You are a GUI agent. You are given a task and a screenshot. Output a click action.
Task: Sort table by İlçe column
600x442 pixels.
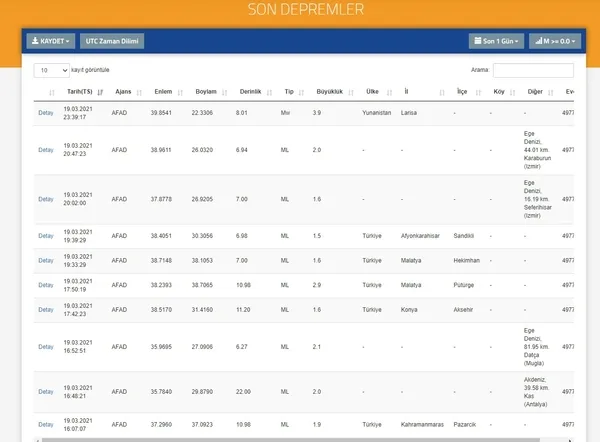461,91
